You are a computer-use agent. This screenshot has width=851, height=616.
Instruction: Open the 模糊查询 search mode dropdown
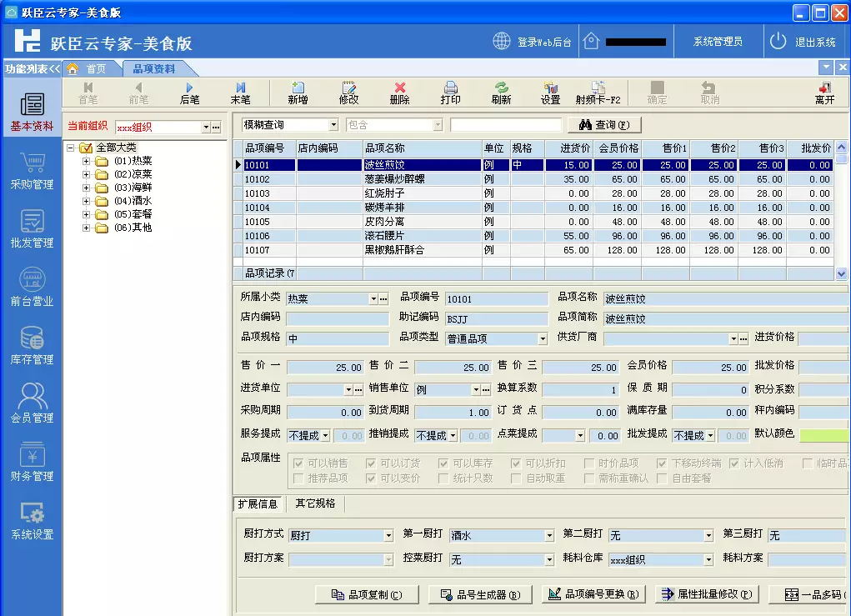[333, 125]
